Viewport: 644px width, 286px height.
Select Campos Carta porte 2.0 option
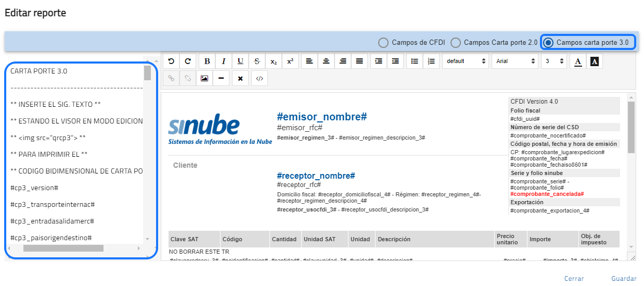[456, 43]
